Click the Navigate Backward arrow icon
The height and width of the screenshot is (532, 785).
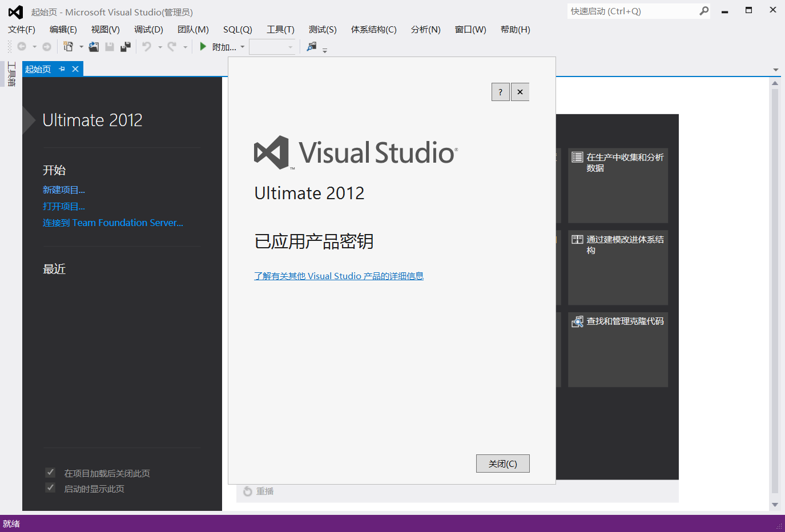(22, 47)
